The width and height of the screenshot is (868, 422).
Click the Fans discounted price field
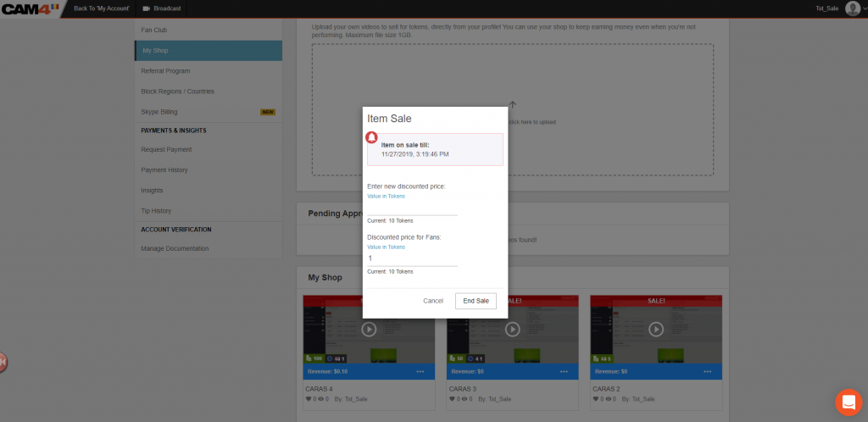pos(412,258)
